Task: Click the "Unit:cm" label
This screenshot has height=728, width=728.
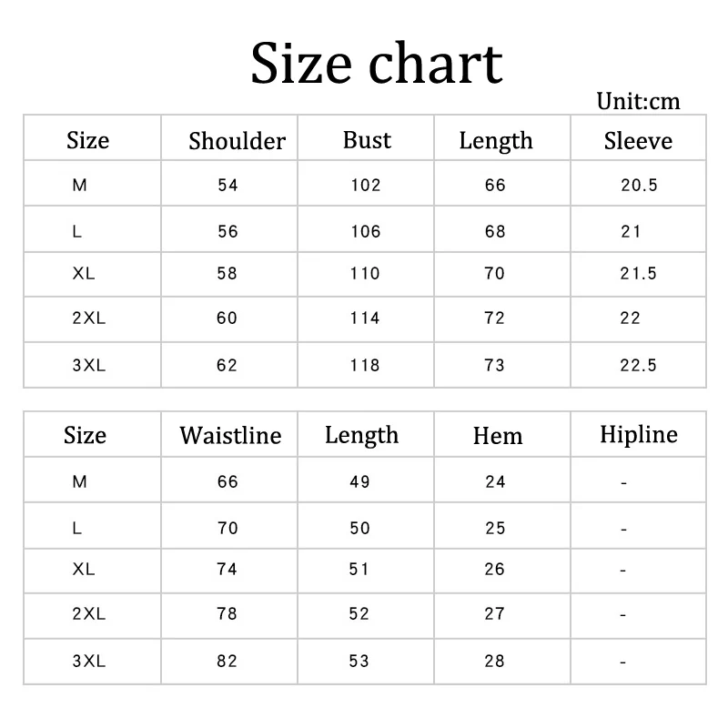Action: tap(638, 101)
